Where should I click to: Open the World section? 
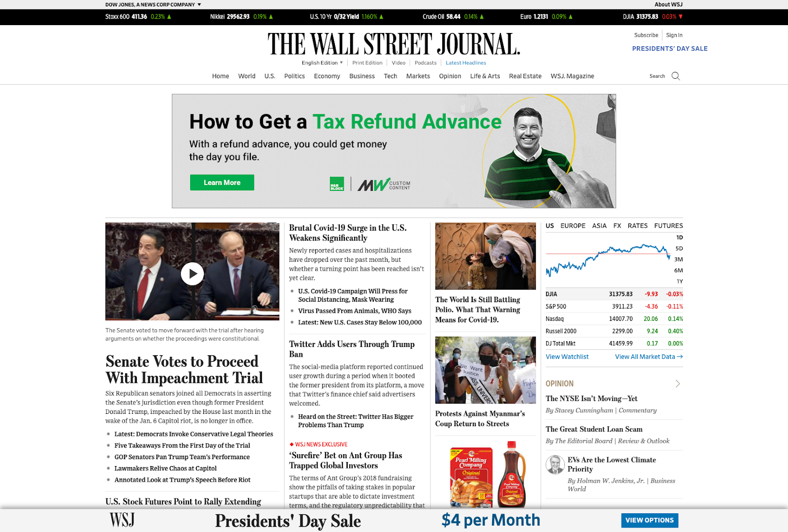pos(247,76)
